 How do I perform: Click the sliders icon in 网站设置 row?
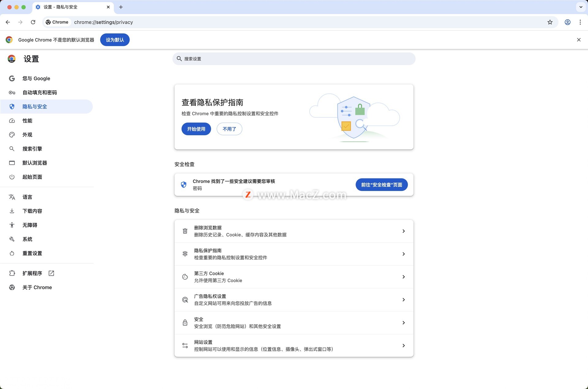click(185, 346)
